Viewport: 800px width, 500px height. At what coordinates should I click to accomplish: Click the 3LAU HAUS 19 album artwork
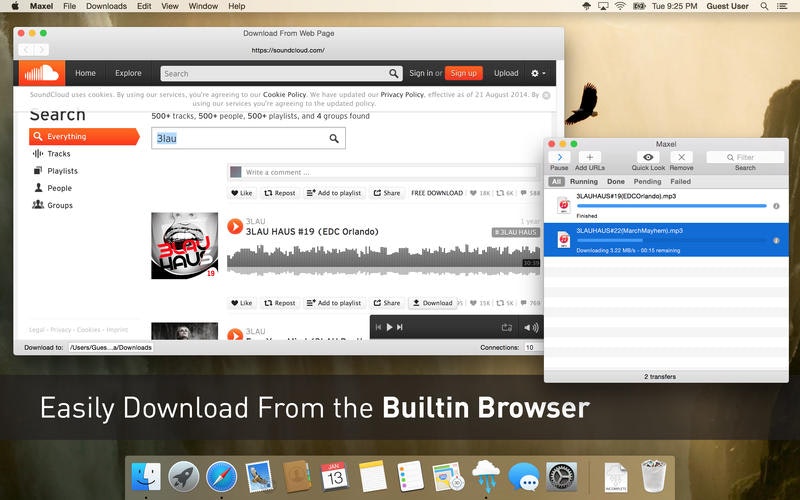[x=185, y=246]
